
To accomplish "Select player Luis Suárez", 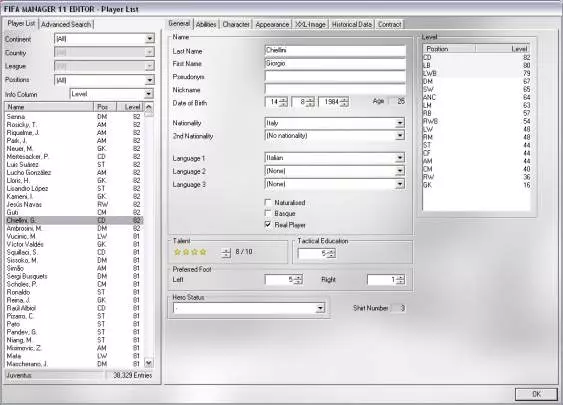I will coord(74,164).
